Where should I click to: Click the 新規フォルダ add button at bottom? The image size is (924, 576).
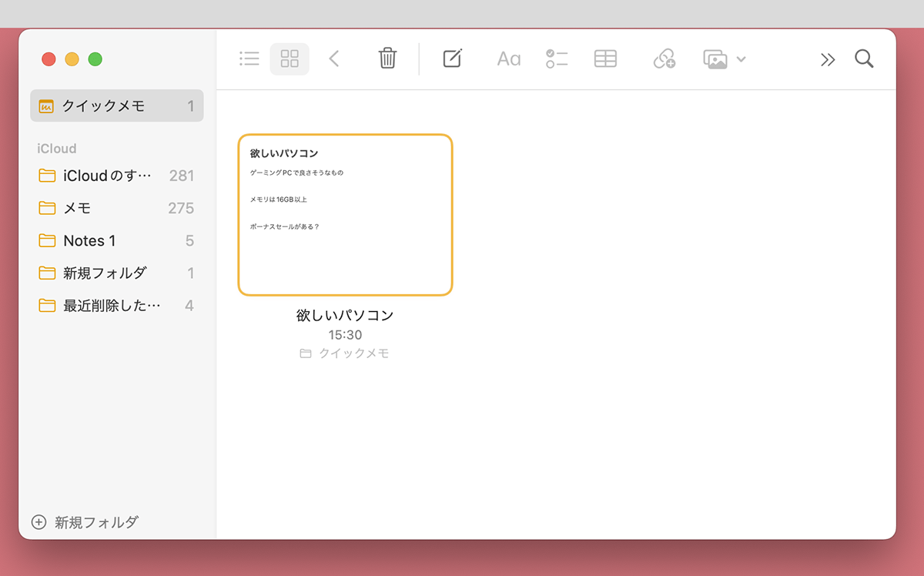(85, 522)
